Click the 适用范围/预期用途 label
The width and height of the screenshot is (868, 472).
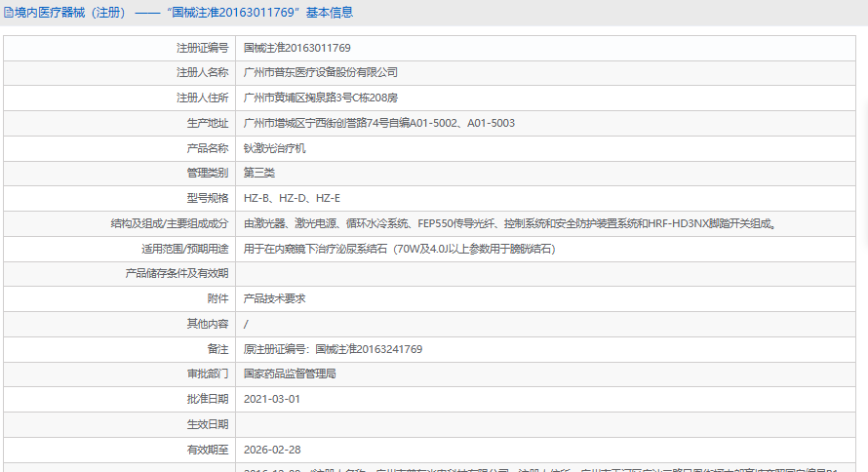[x=185, y=249]
